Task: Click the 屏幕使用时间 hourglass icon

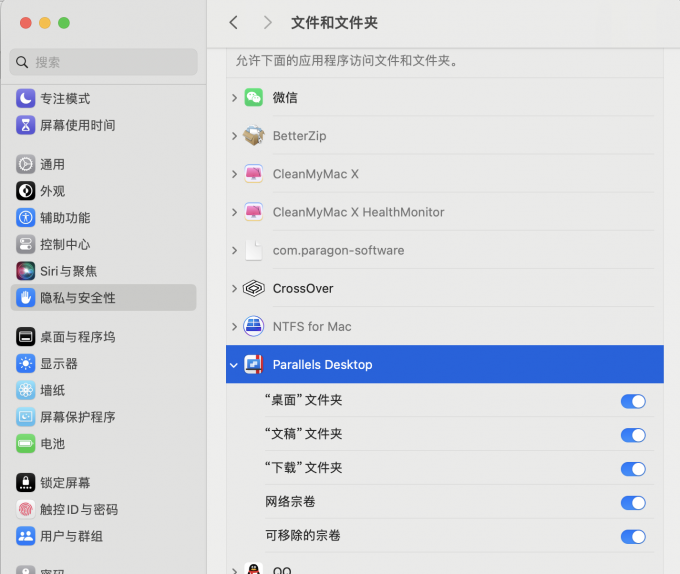Action: (x=26, y=125)
